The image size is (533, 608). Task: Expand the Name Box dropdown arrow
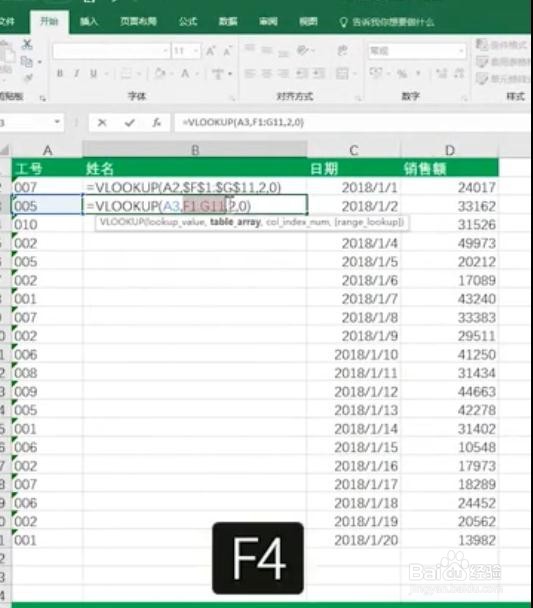[x=57, y=122]
